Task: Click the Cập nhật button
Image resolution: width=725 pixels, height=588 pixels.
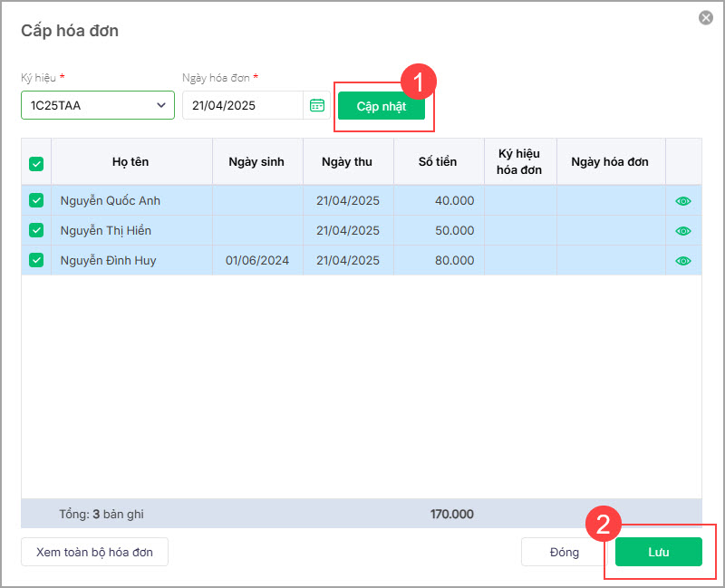Action: 381,106
